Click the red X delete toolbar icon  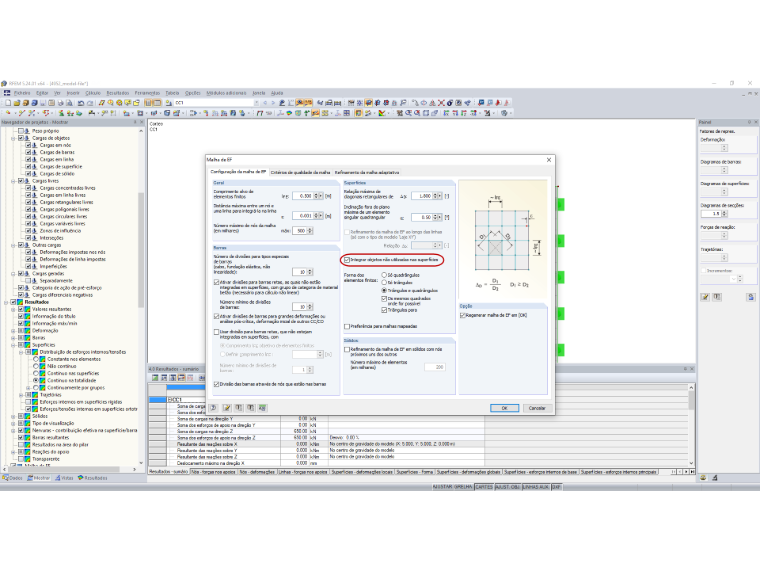pyautogui.click(x=441, y=103)
